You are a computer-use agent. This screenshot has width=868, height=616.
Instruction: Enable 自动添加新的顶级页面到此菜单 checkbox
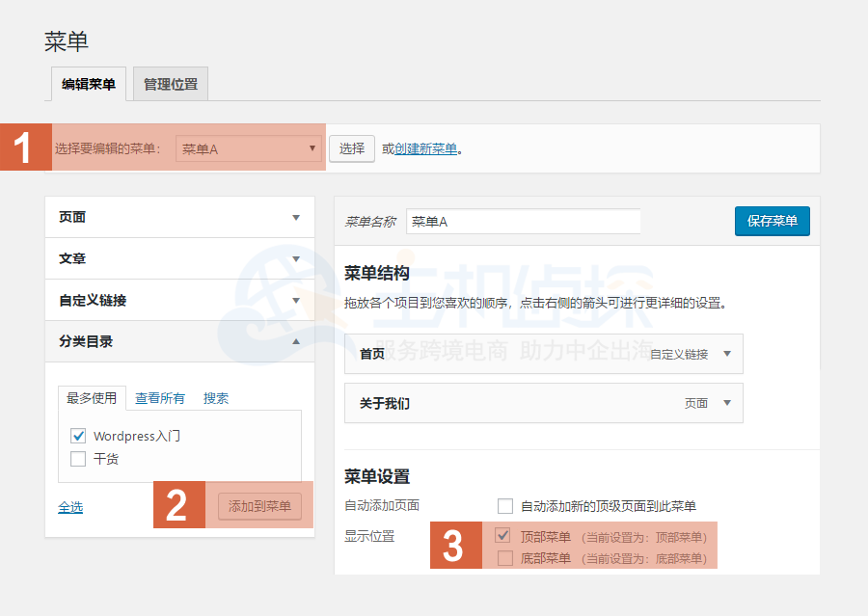click(504, 506)
